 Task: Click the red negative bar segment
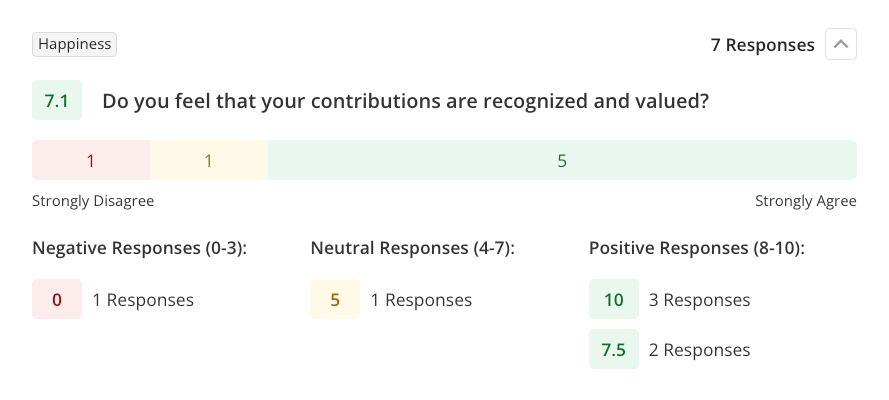tap(91, 160)
